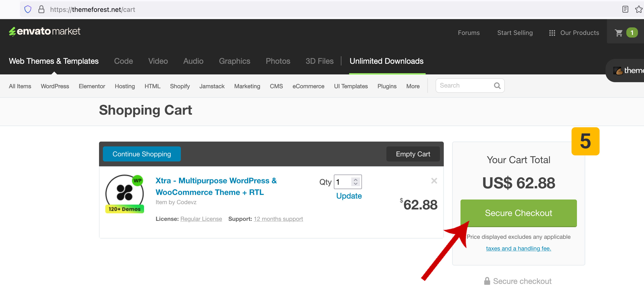Open taxes and a handling fee link
644x304 pixels.
point(518,248)
